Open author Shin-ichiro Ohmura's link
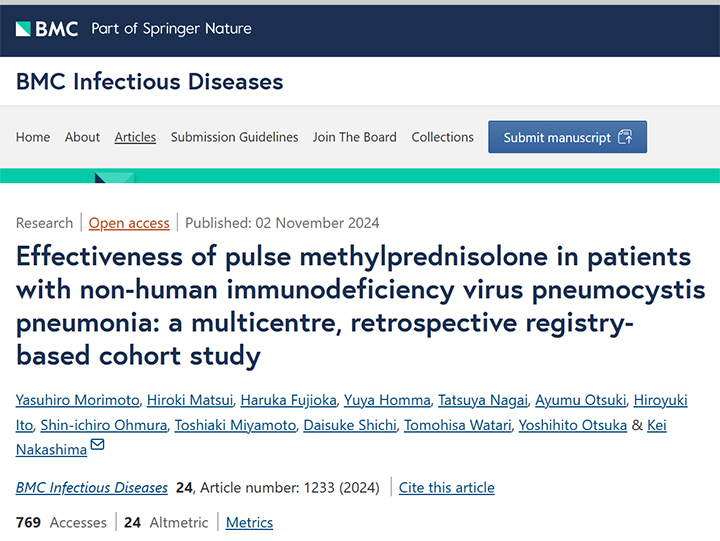 click(104, 425)
